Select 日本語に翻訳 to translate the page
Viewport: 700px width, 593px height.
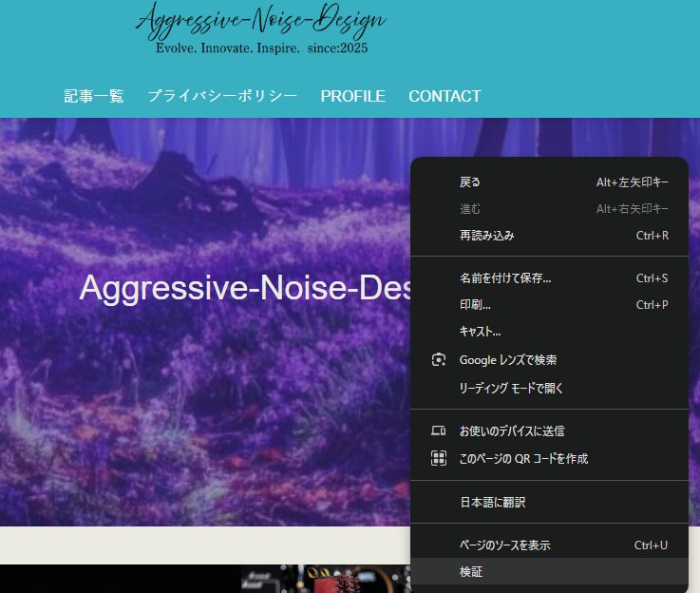[x=492, y=502]
